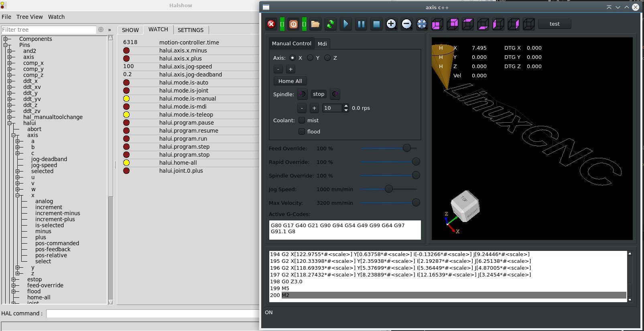Expand the feed-override tree node
This screenshot has height=331, width=644.
point(14,285)
